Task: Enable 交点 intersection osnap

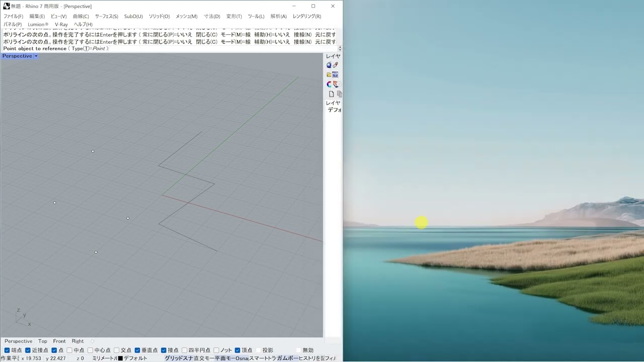Action: tap(117, 350)
